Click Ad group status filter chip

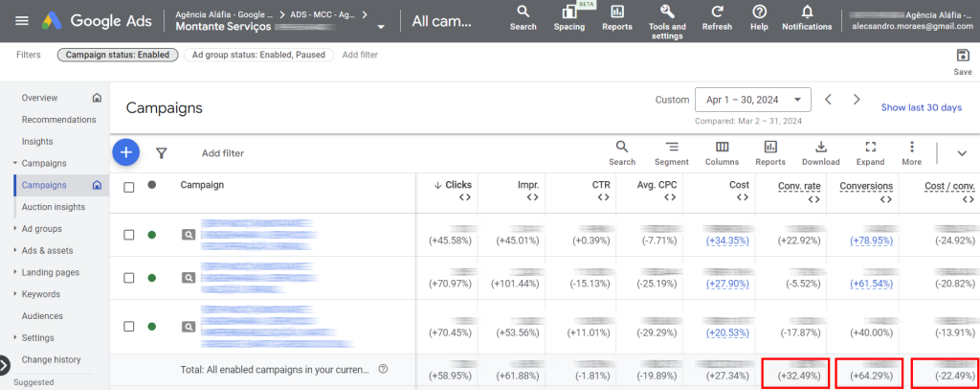coord(258,55)
